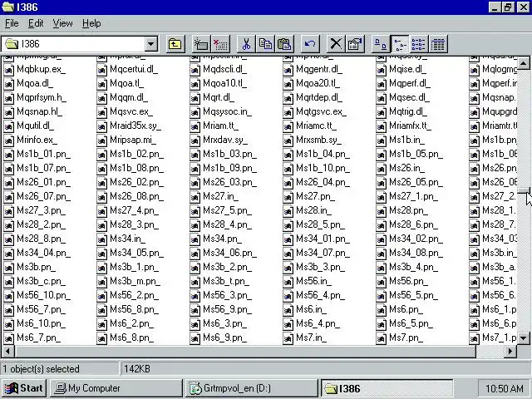Select the file name Ms7.pn_
532x399 pixels.
point(406,338)
